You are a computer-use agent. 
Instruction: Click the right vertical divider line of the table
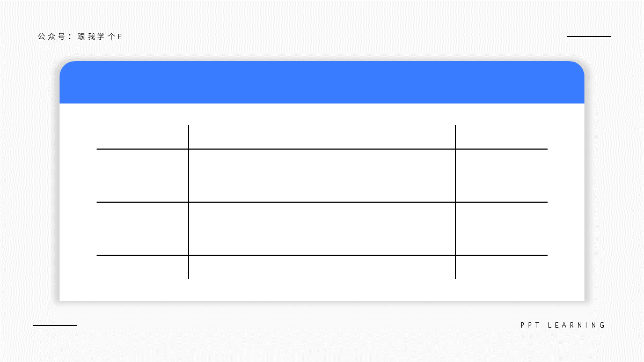[456, 202]
